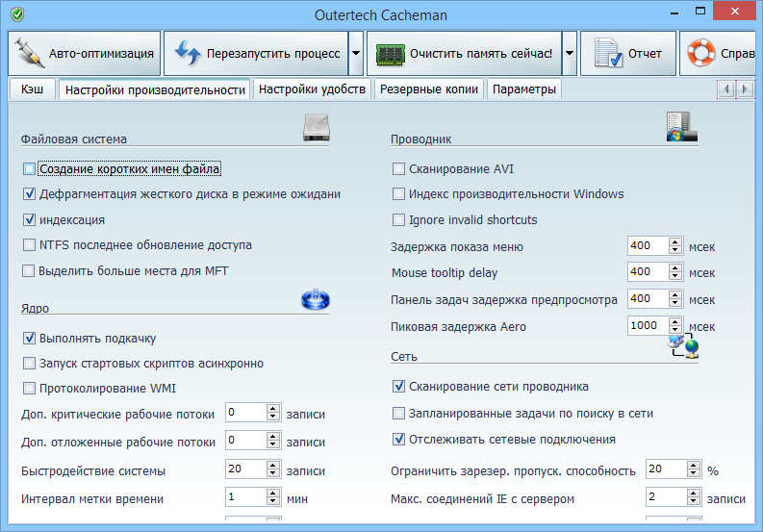Click the Авто-оптимизация syringe icon
The height and width of the screenshot is (532, 763).
(30, 53)
